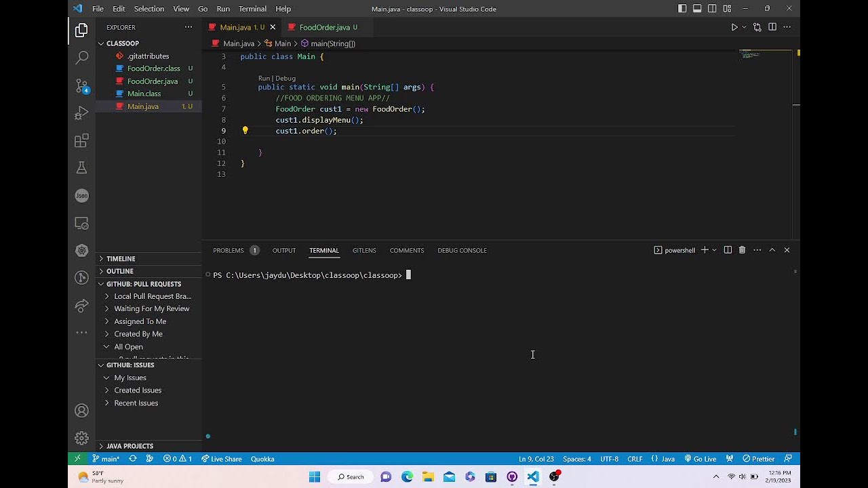The width and height of the screenshot is (868, 488).
Task: Switch to DEBUG CONSOLE panel tab
Action: (x=462, y=250)
